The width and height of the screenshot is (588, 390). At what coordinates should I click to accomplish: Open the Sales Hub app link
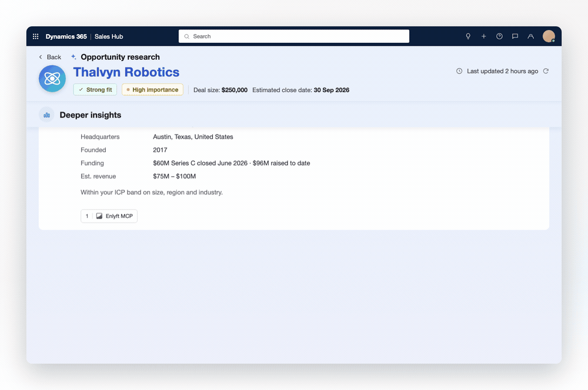pyautogui.click(x=109, y=36)
